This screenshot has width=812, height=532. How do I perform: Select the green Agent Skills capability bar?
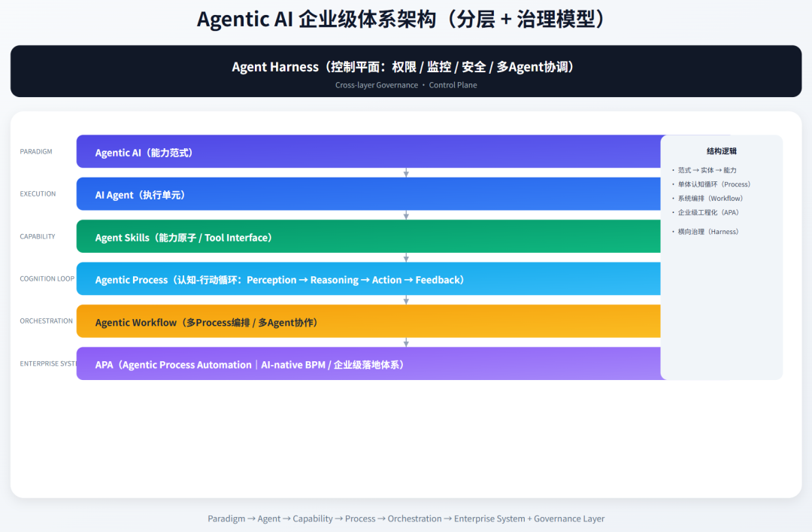click(368, 236)
